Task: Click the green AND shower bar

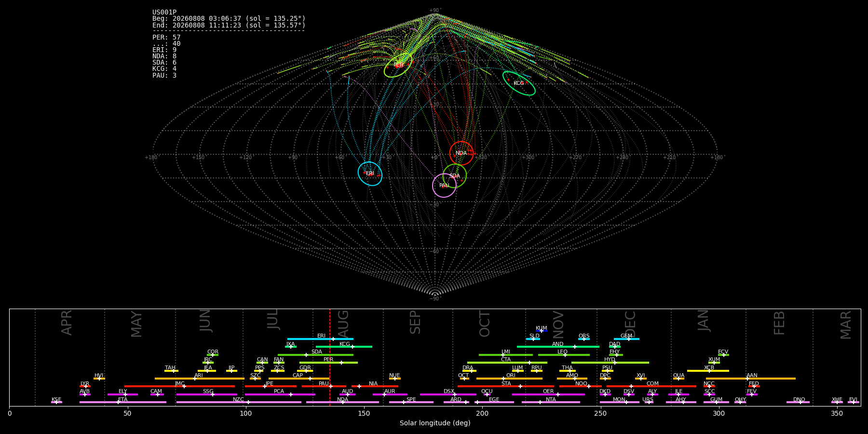Action: point(558,347)
